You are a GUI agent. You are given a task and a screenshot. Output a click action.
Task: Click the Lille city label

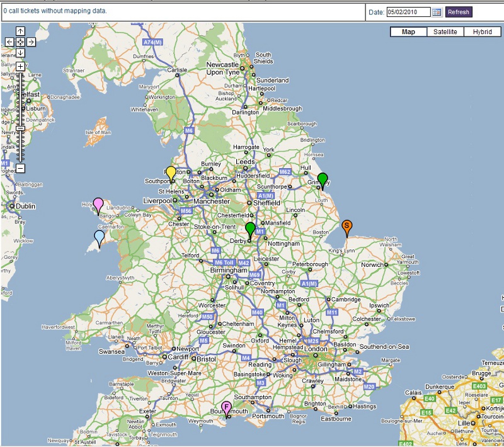(464, 423)
